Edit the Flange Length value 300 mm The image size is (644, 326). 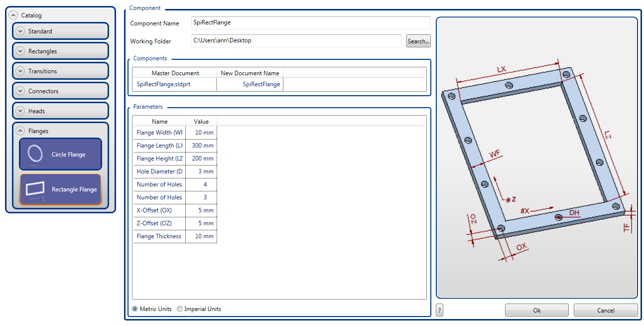point(201,146)
